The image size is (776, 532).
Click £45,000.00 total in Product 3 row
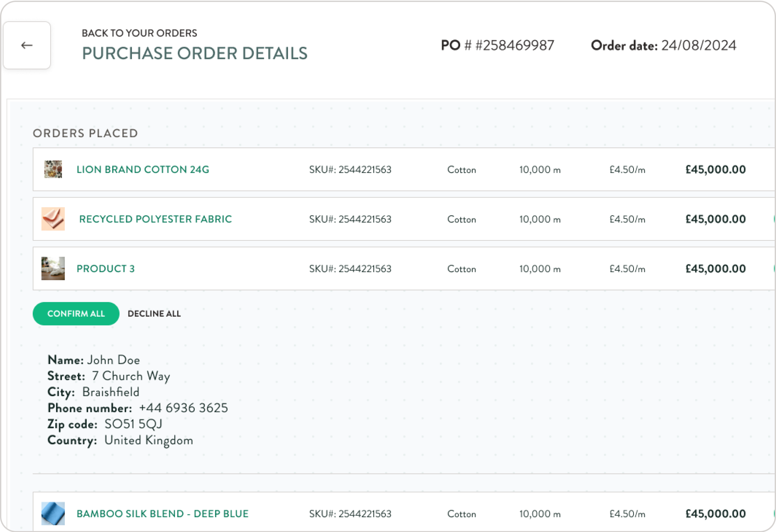(716, 269)
